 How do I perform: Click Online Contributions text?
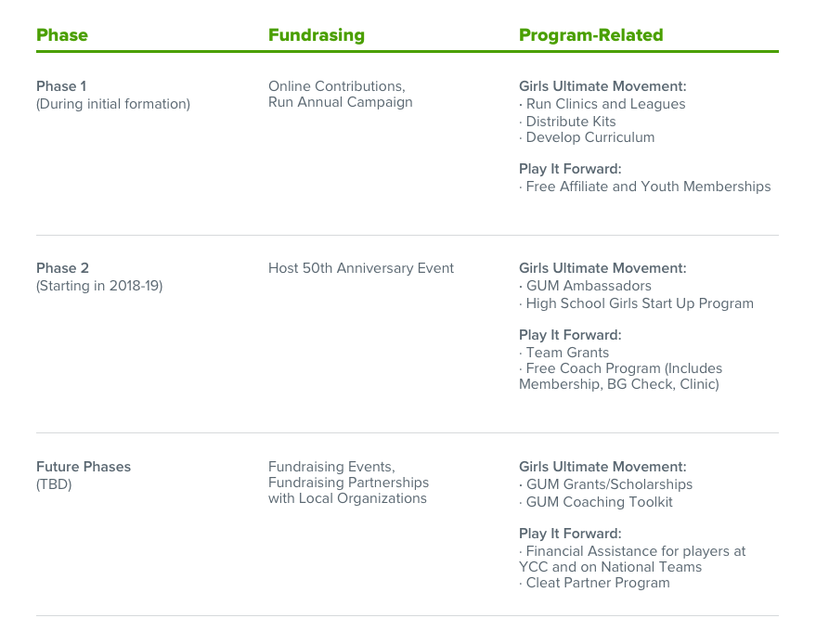coord(337,86)
